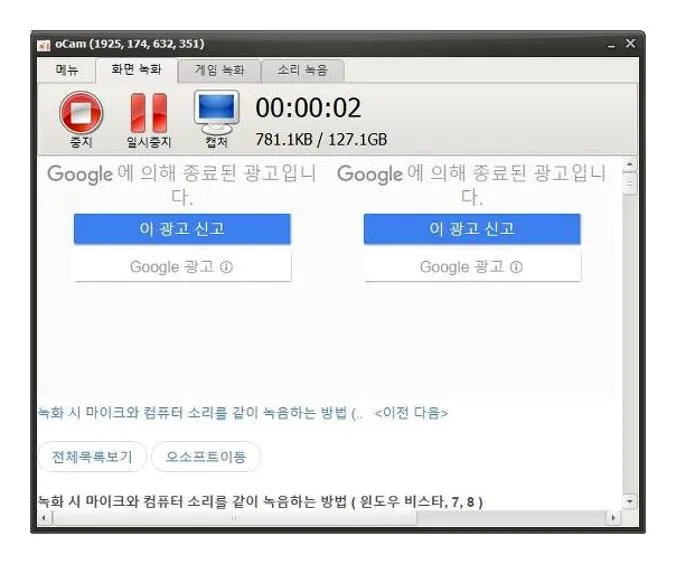Click the right Google 에 의해 종료된 광고 text
The height and width of the screenshot is (564, 676).
pos(472,185)
